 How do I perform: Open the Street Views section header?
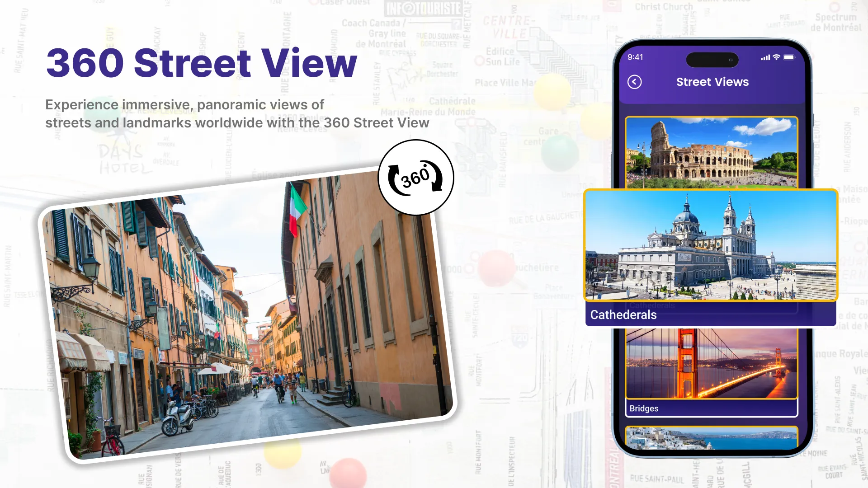[x=712, y=82]
